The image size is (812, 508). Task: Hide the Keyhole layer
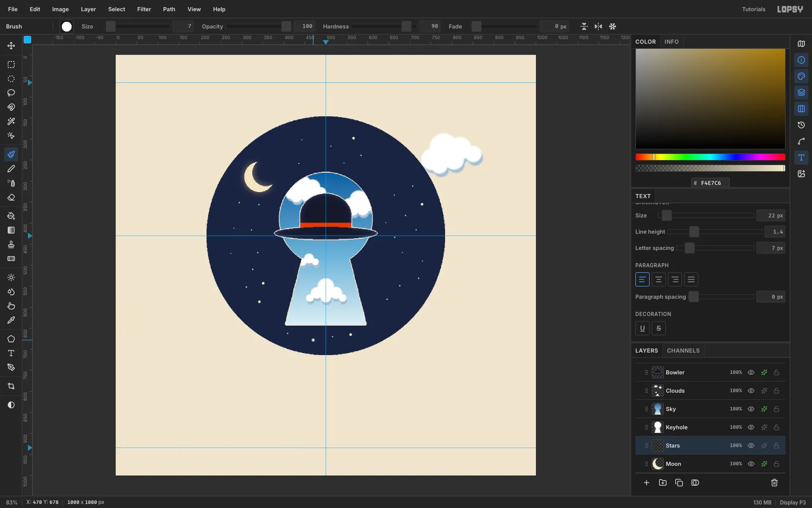751,427
